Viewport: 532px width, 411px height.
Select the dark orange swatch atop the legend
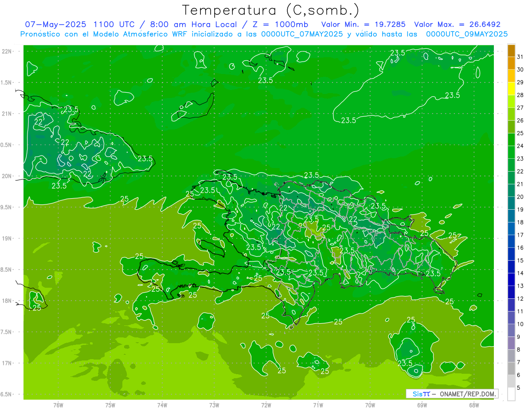511,51
